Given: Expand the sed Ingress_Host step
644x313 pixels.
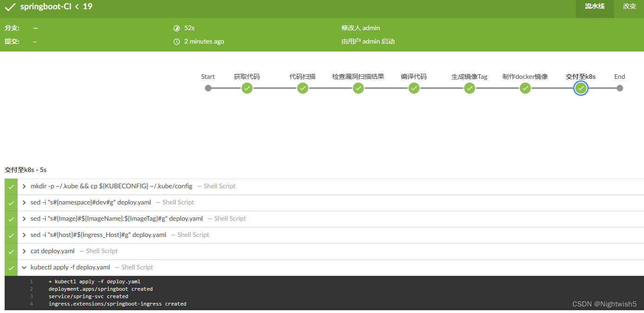Looking at the screenshot, I should [24, 235].
